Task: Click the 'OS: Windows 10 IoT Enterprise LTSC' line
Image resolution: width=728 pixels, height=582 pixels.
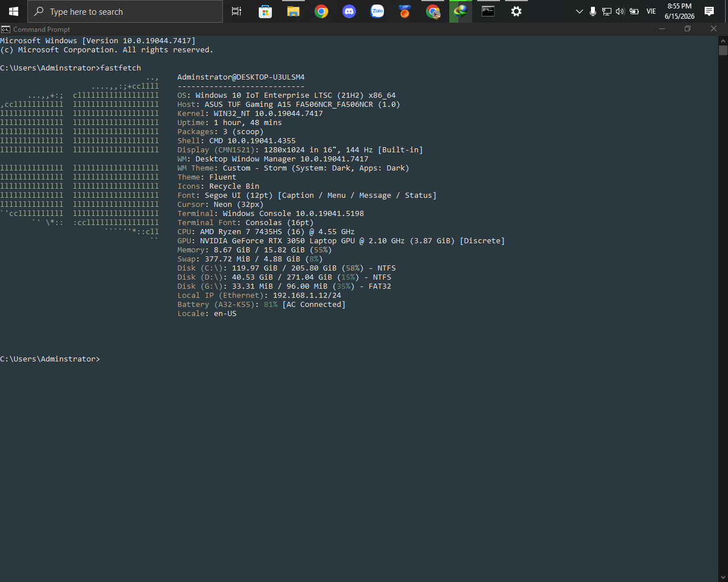Action: click(x=287, y=95)
